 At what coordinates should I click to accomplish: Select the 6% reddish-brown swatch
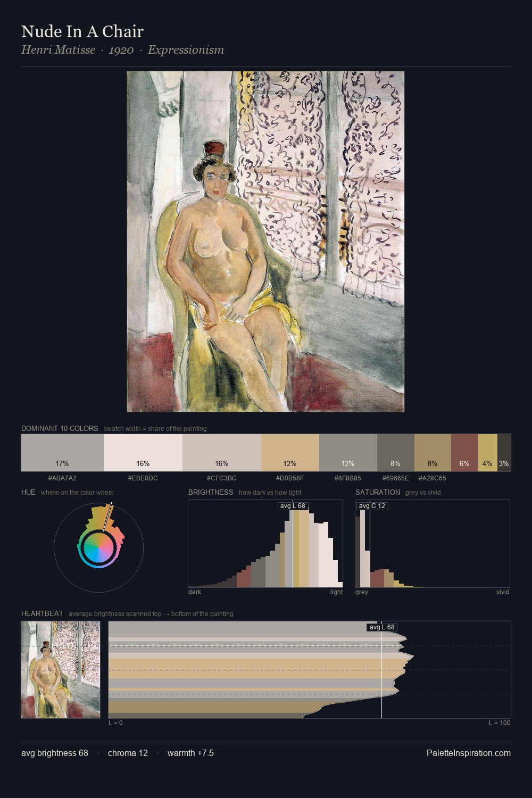464,453
